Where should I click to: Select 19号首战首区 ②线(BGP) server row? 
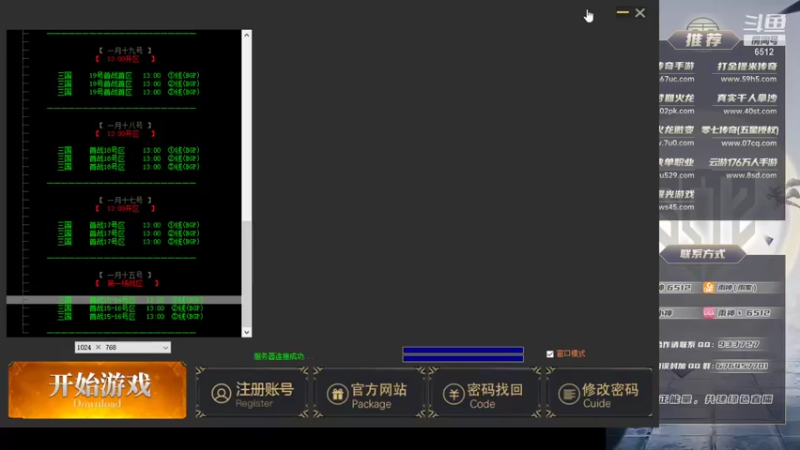tap(128, 84)
